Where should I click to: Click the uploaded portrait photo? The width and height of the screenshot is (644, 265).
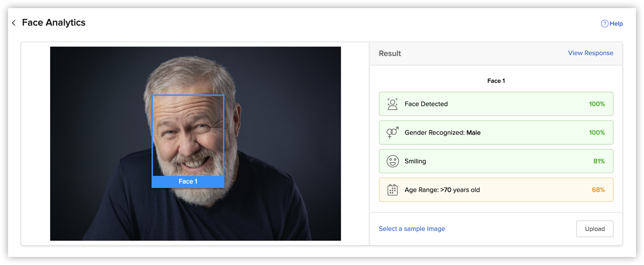(x=195, y=143)
